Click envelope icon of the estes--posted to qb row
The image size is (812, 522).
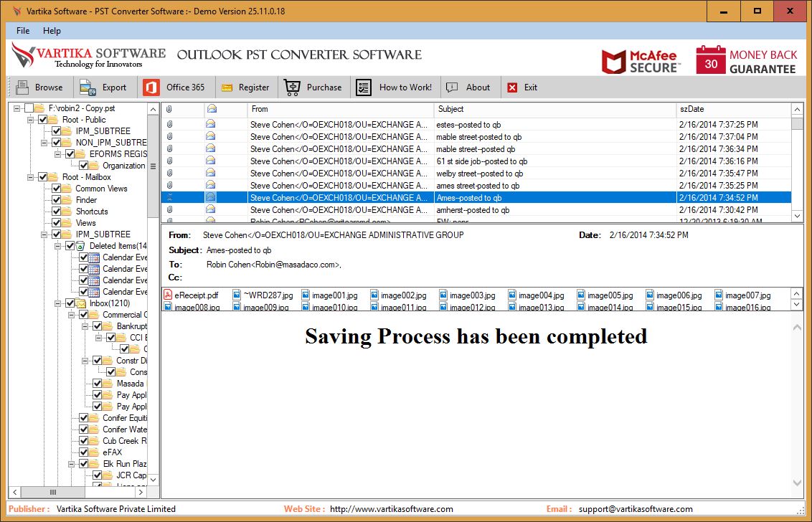[x=210, y=124]
